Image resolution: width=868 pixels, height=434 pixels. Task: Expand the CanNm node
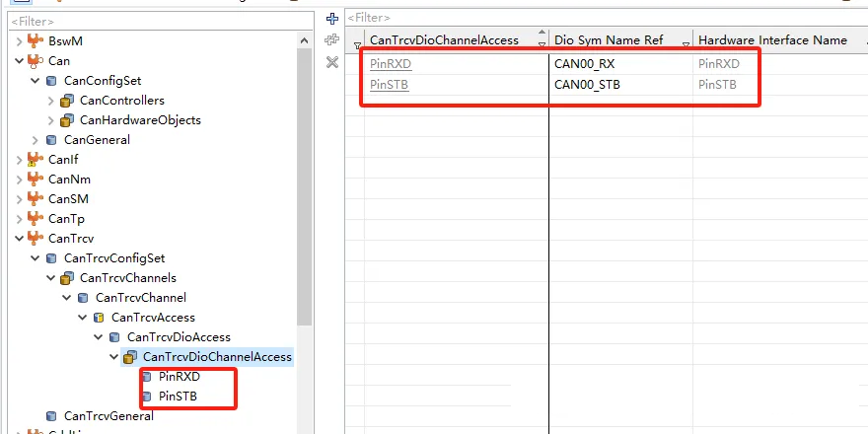tap(20, 180)
